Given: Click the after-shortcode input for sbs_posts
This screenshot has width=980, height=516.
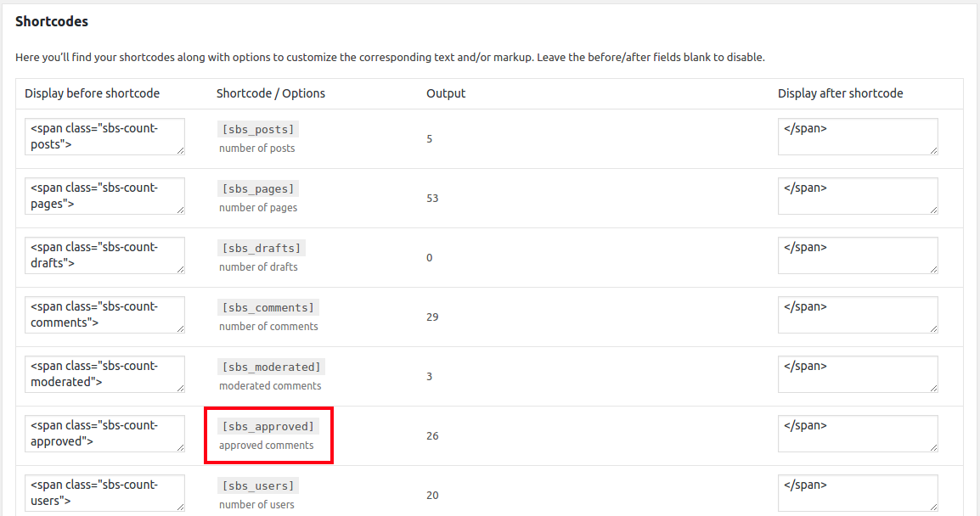Looking at the screenshot, I should 857,137.
